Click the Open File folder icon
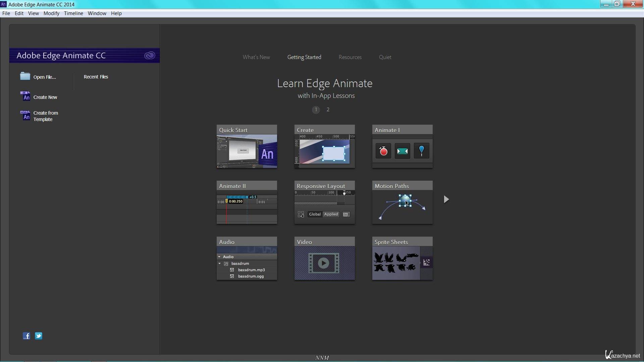644x362 pixels. (x=25, y=76)
